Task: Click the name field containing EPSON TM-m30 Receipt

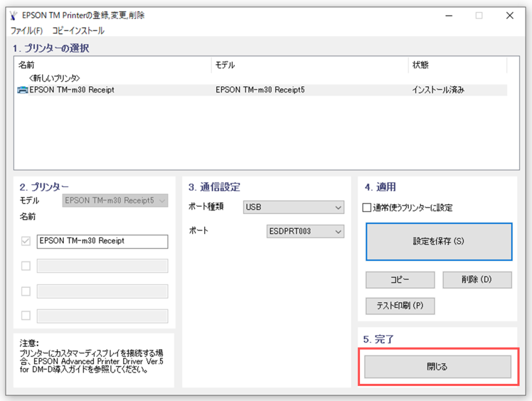Action: pyautogui.click(x=102, y=242)
